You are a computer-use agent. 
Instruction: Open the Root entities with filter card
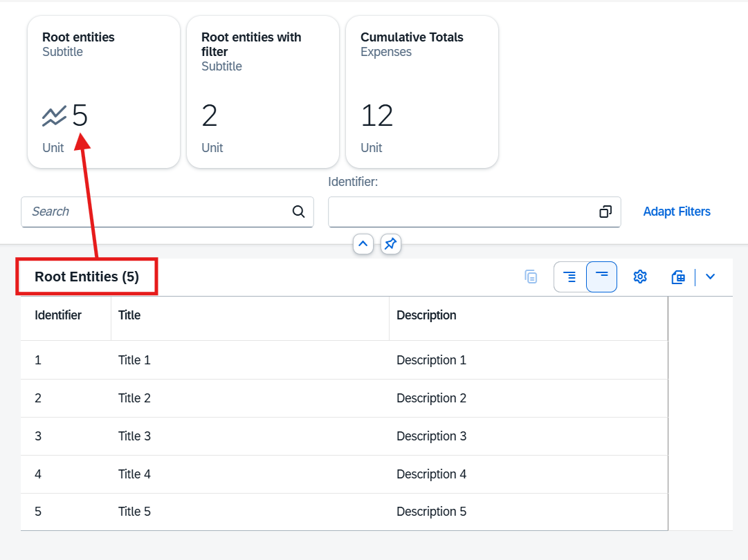pyautogui.click(x=262, y=92)
